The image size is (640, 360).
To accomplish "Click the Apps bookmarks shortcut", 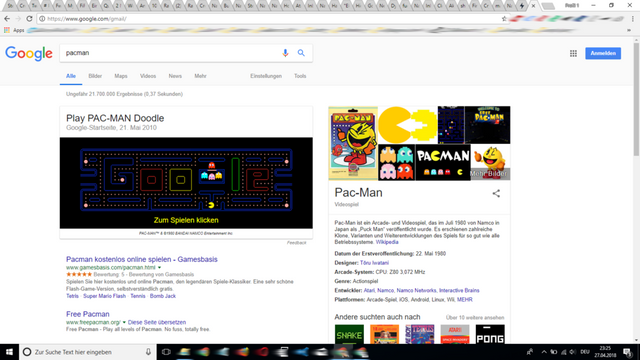I will point(14,30).
